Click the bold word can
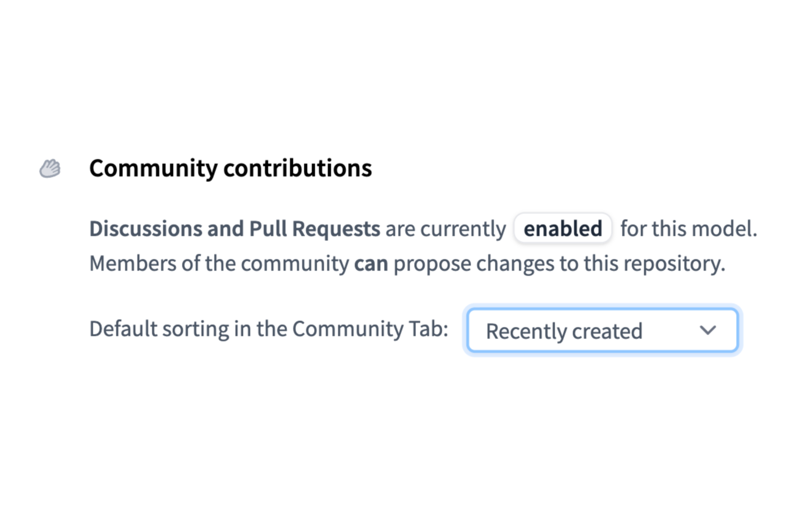Image resolution: width=812 pixels, height=522 pixels. [x=371, y=264]
